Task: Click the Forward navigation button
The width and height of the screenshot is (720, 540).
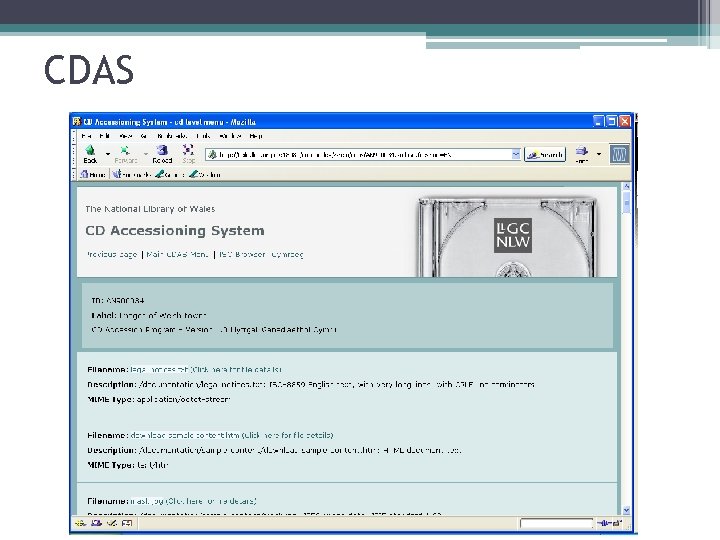Action: coord(125,154)
